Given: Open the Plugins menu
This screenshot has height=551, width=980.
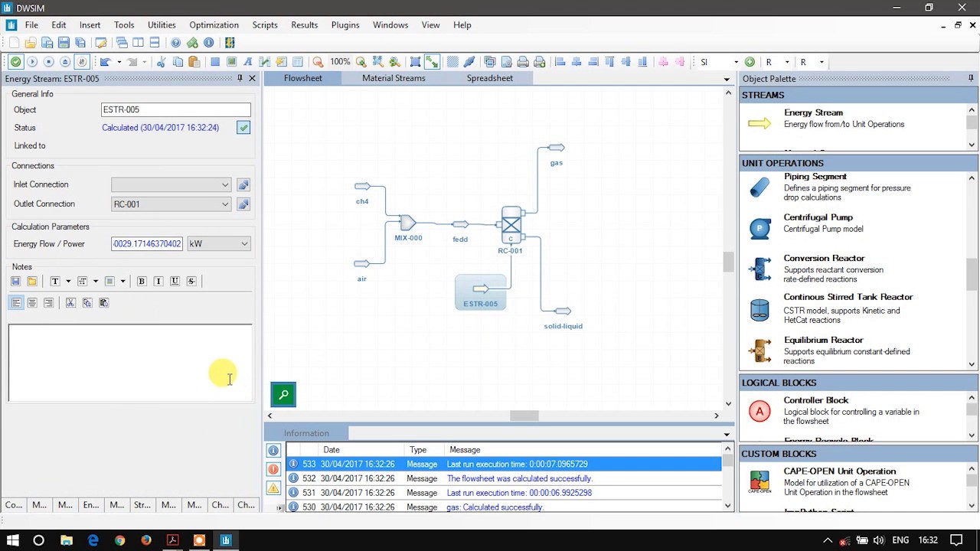Looking at the screenshot, I should (x=345, y=25).
